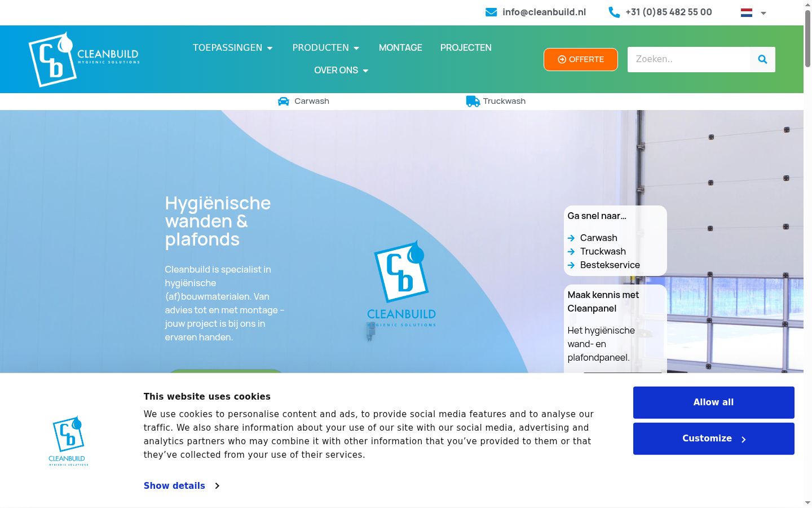Click the heading Hygiënische wanden & plafonds
The width and height of the screenshot is (812, 508).
pos(218,221)
